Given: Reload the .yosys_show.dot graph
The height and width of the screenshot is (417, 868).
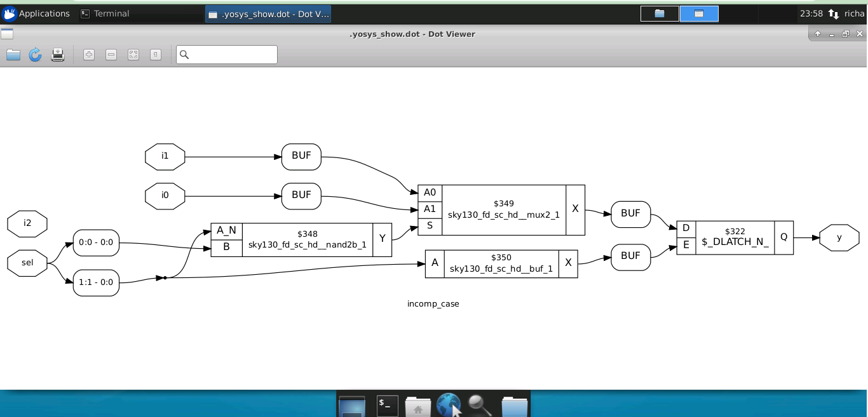Looking at the screenshot, I should click(x=35, y=55).
